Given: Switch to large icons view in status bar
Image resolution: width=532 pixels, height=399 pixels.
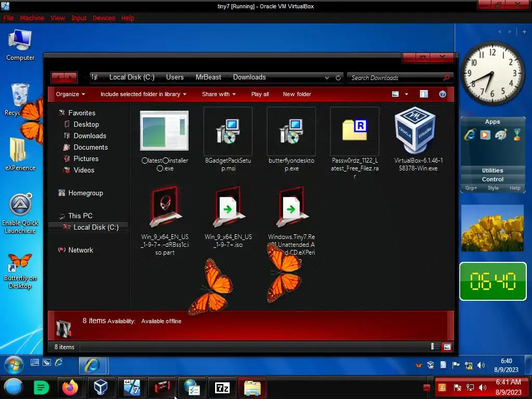Looking at the screenshot, I should click(447, 347).
